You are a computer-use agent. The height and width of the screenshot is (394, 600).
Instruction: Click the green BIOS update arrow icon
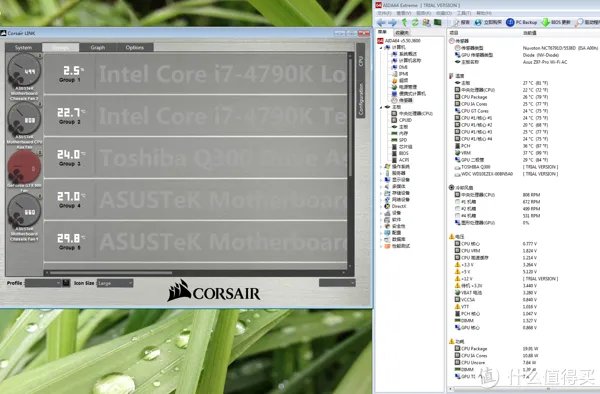click(x=545, y=23)
